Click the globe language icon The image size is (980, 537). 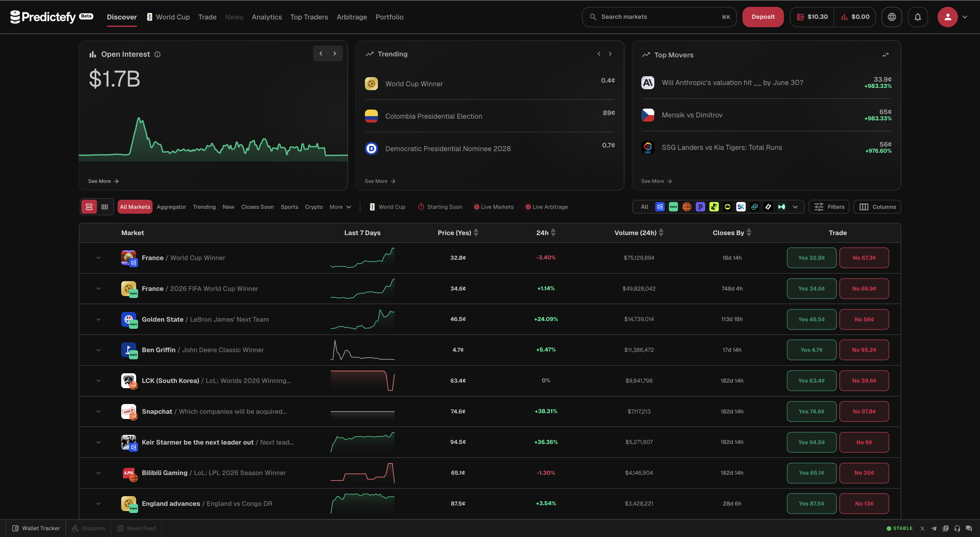[892, 17]
